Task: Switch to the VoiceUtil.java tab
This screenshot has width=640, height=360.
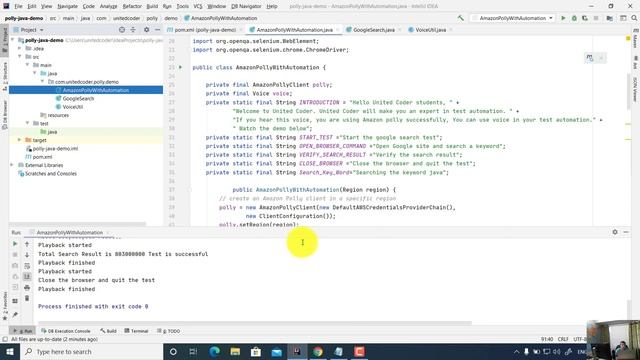Action: pyautogui.click(x=430, y=30)
